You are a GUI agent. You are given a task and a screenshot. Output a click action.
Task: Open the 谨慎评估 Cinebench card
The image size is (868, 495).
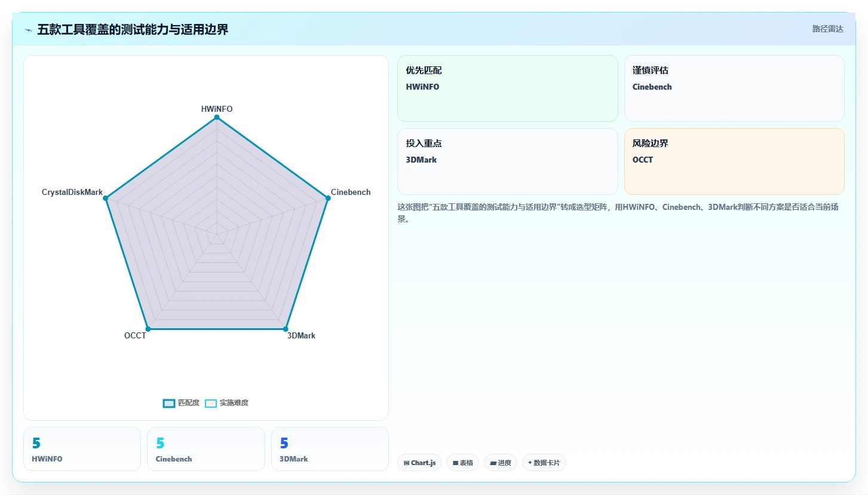pos(734,88)
